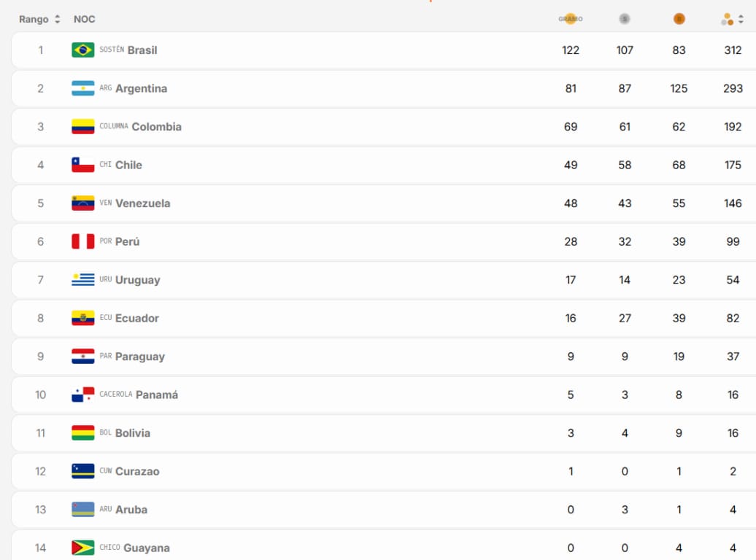Open the Paraguay country link
This screenshot has height=560, width=756.
tap(140, 357)
